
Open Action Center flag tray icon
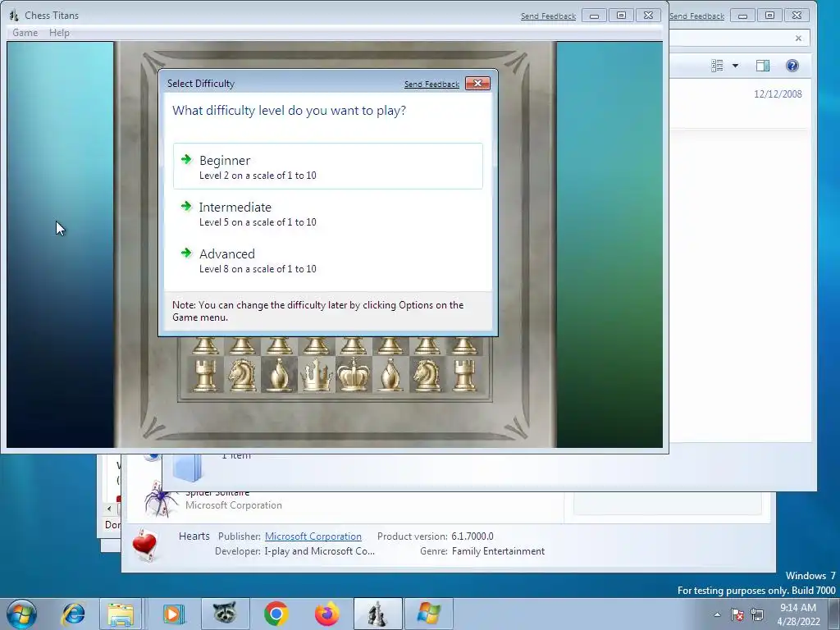(737, 614)
